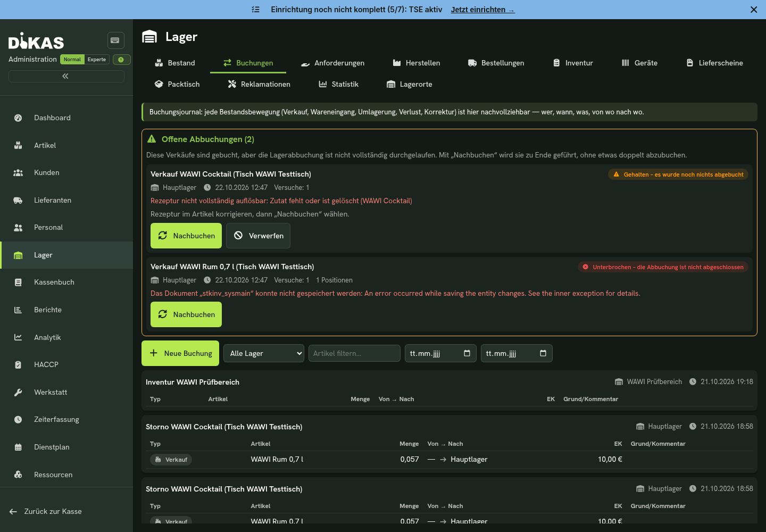Open Packtisch tab

[177, 84]
